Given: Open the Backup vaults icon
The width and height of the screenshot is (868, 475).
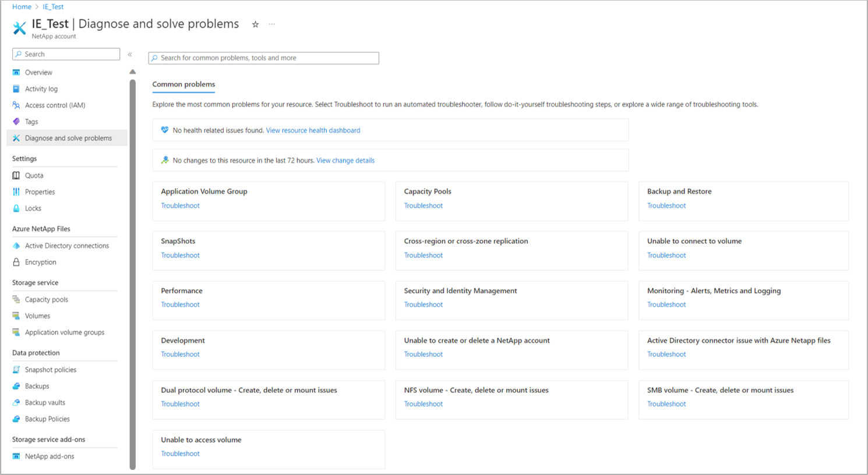Looking at the screenshot, I should coord(16,402).
